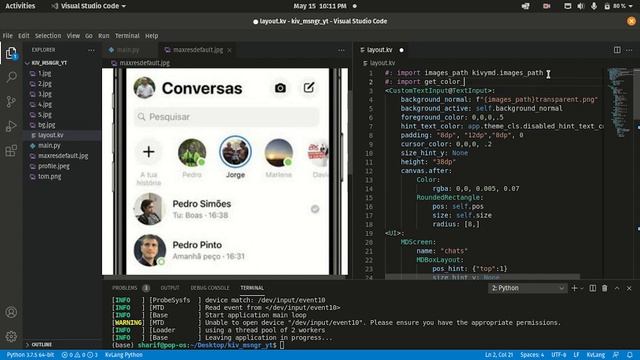Screen dimensions: 640x360
Task: Open the Edit menu
Action: coord(24,36)
